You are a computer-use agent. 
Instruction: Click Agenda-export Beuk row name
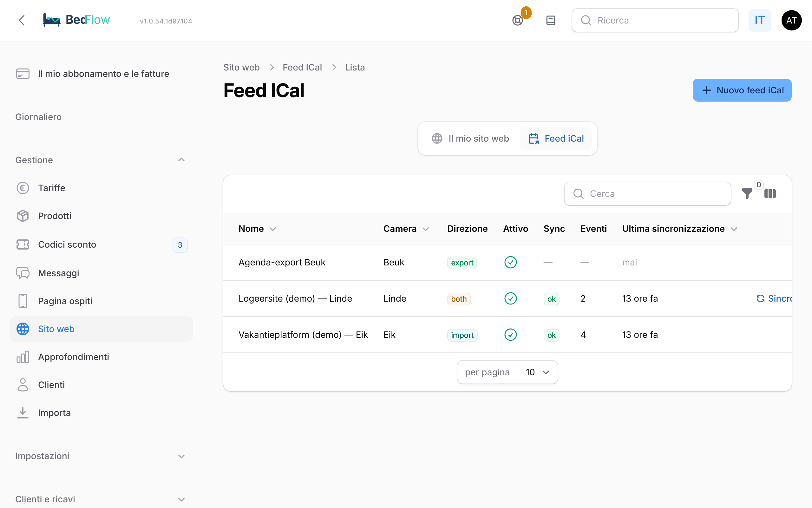(x=282, y=262)
